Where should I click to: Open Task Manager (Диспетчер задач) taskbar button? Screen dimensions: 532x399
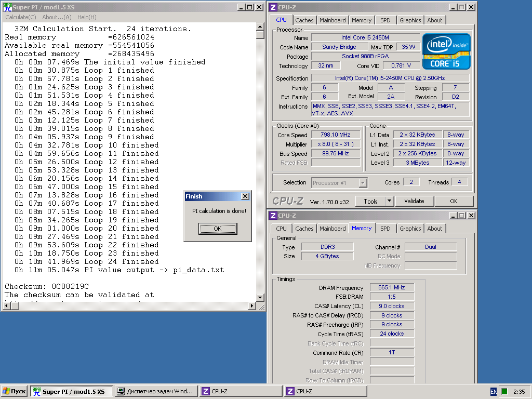[x=156, y=391]
